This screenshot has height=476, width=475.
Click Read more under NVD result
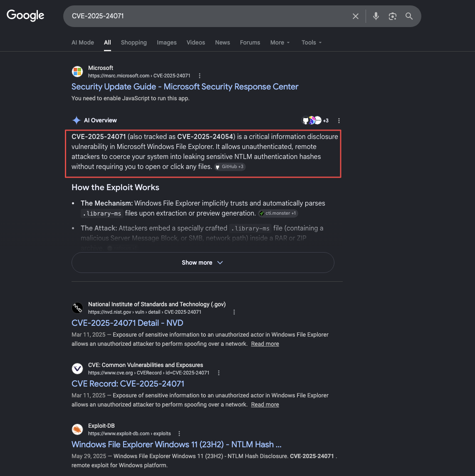point(265,344)
